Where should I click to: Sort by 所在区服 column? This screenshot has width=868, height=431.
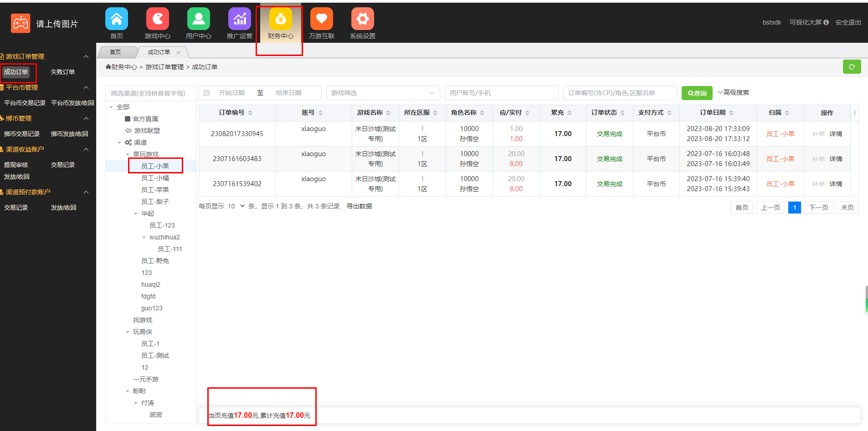[435, 113]
